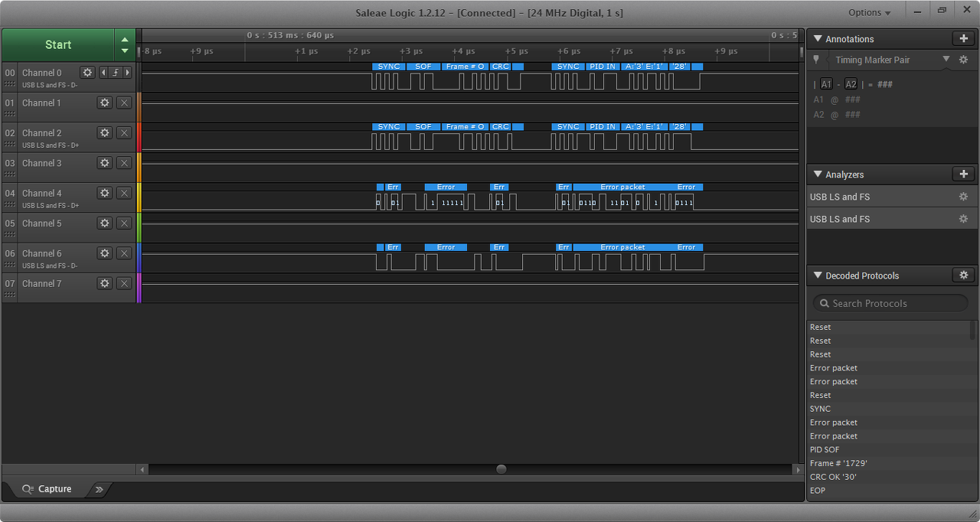Open Decoded Protocols gear settings
This screenshot has height=522, width=980.
coord(963,275)
